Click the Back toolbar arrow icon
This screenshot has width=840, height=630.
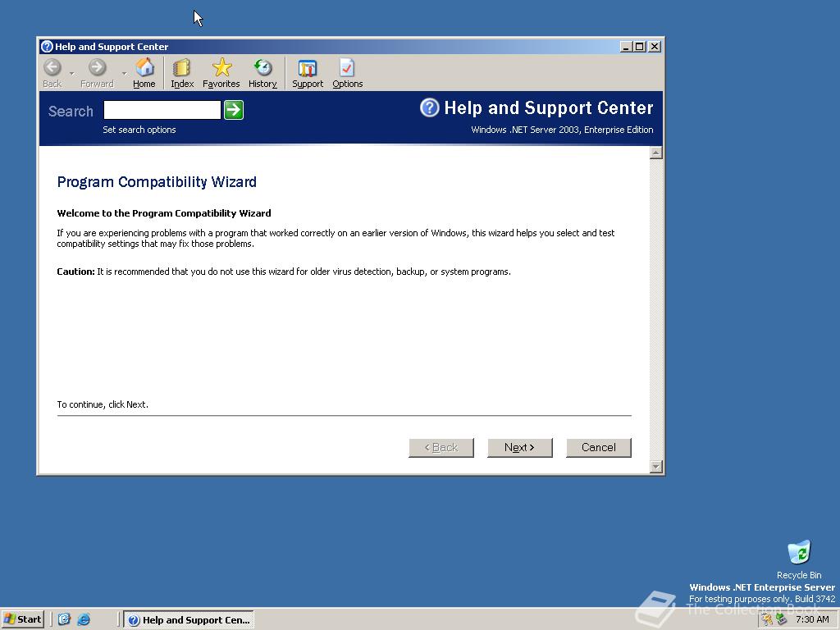(x=52, y=68)
